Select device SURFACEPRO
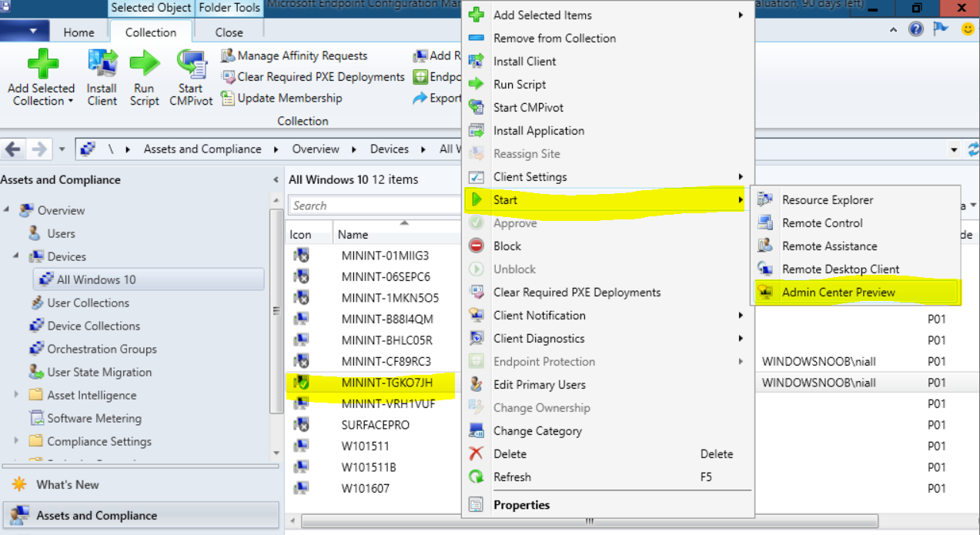The height and width of the screenshot is (535, 980). (376, 425)
